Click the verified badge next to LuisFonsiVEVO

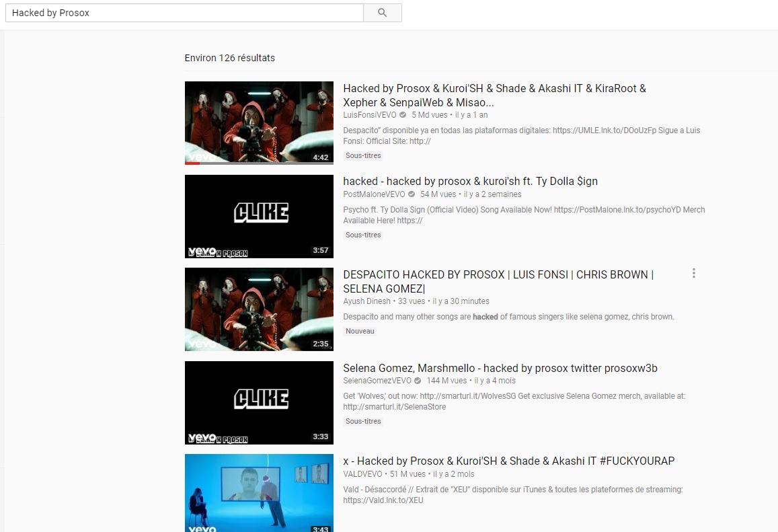(x=403, y=115)
